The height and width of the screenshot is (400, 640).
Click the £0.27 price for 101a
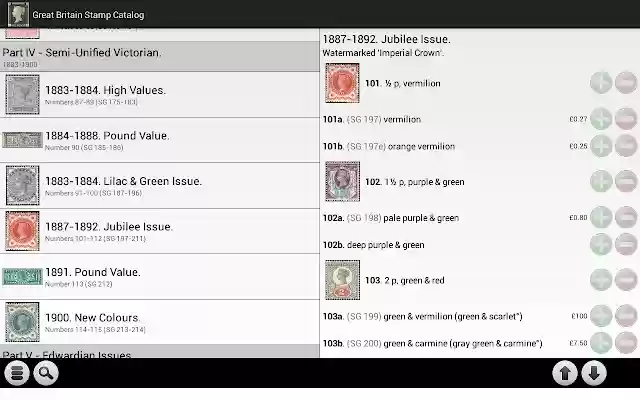[x=578, y=119]
